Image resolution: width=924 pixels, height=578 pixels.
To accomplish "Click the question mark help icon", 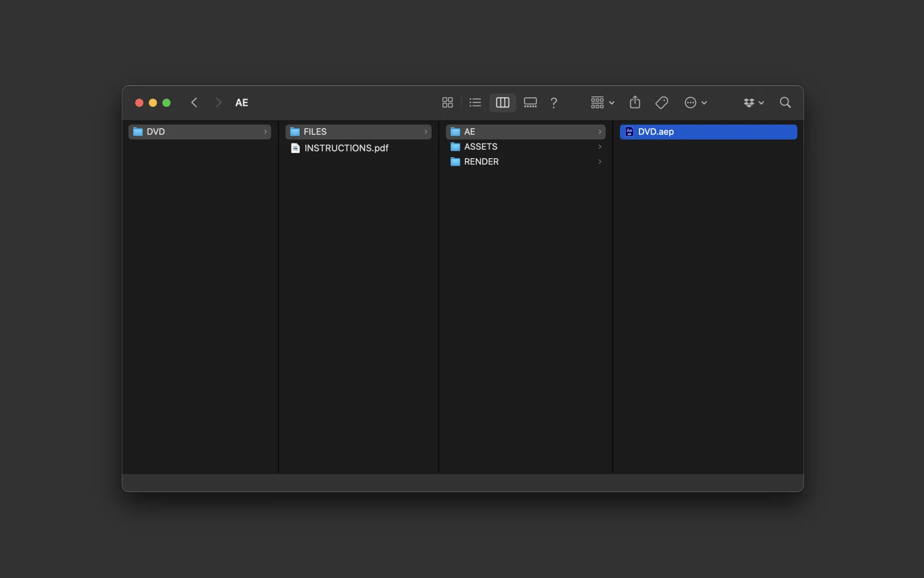I will click(554, 103).
